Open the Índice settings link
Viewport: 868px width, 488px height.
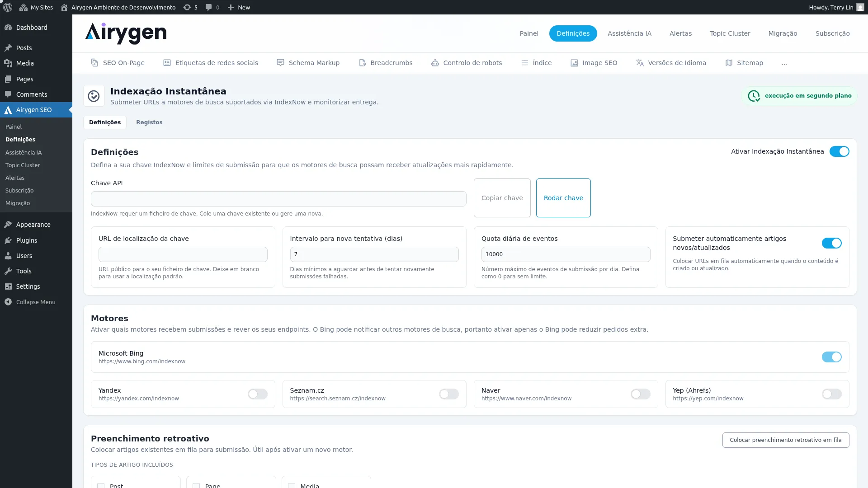point(536,63)
